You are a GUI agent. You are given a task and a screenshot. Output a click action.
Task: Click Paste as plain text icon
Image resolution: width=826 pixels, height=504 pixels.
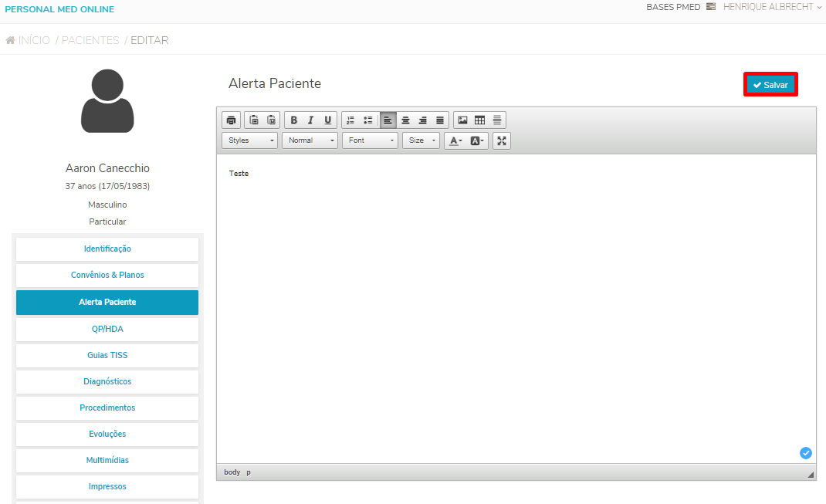pyautogui.click(x=254, y=120)
